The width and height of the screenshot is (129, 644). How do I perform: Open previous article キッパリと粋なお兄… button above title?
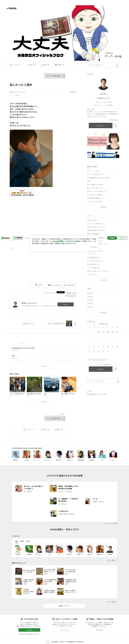tap(55, 76)
